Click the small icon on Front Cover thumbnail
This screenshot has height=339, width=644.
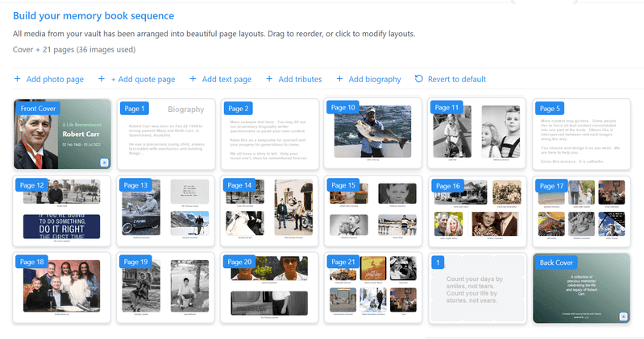coord(104,162)
